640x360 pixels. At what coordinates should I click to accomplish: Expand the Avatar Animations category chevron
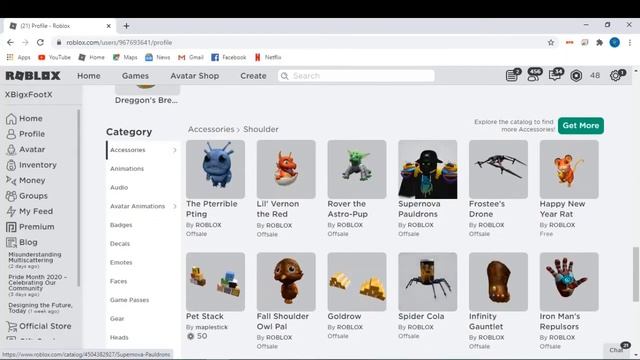[174, 206]
